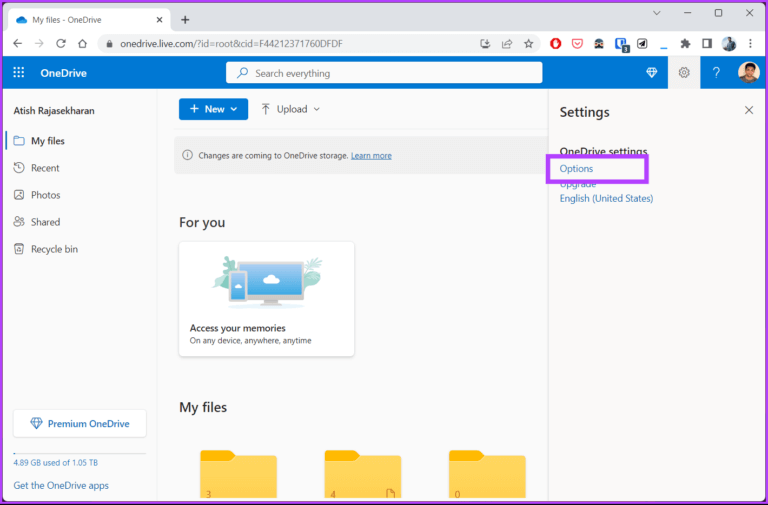Open the account profile picture
768x505 pixels.
point(748,72)
